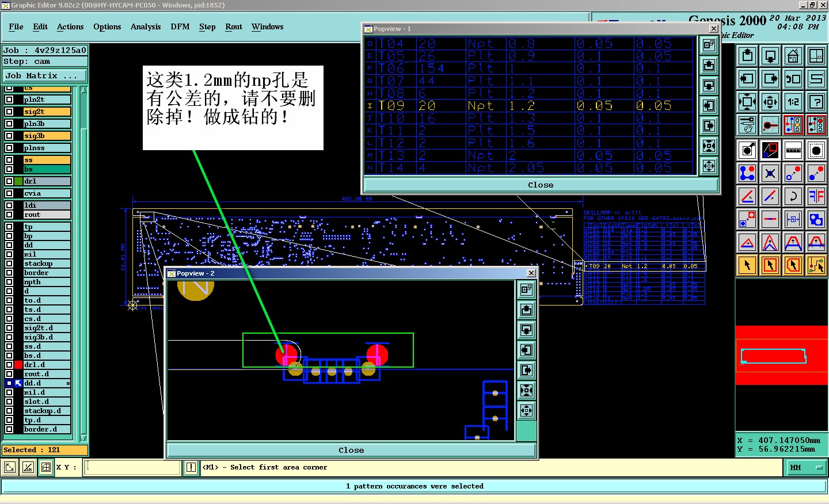Click Close button in Popview 1

click(541, 185)
